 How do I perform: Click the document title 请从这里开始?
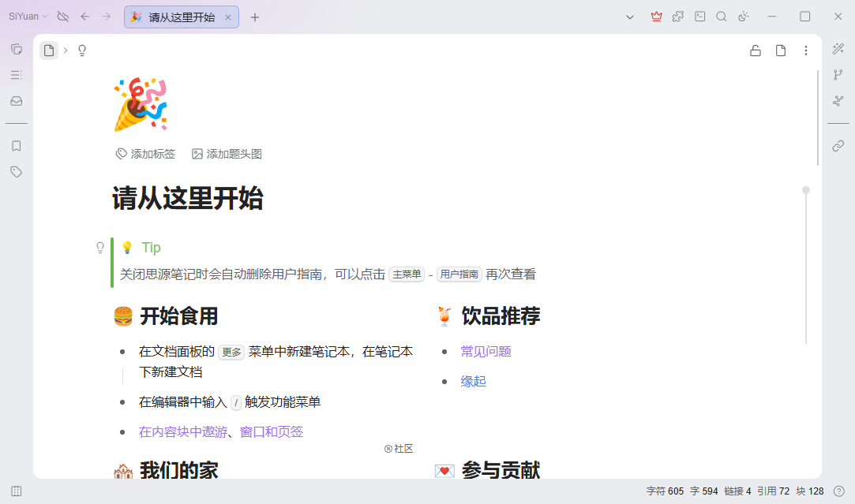tap(188, 198)
